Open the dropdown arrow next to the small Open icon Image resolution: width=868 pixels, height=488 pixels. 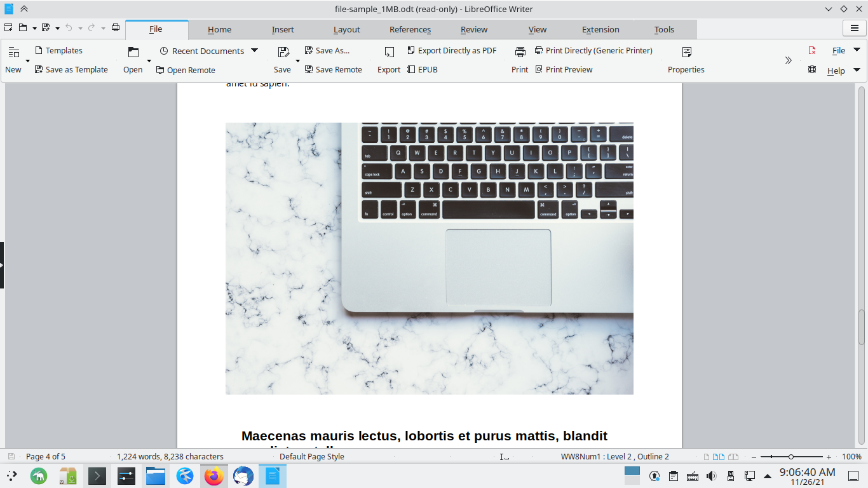(34, 28)
